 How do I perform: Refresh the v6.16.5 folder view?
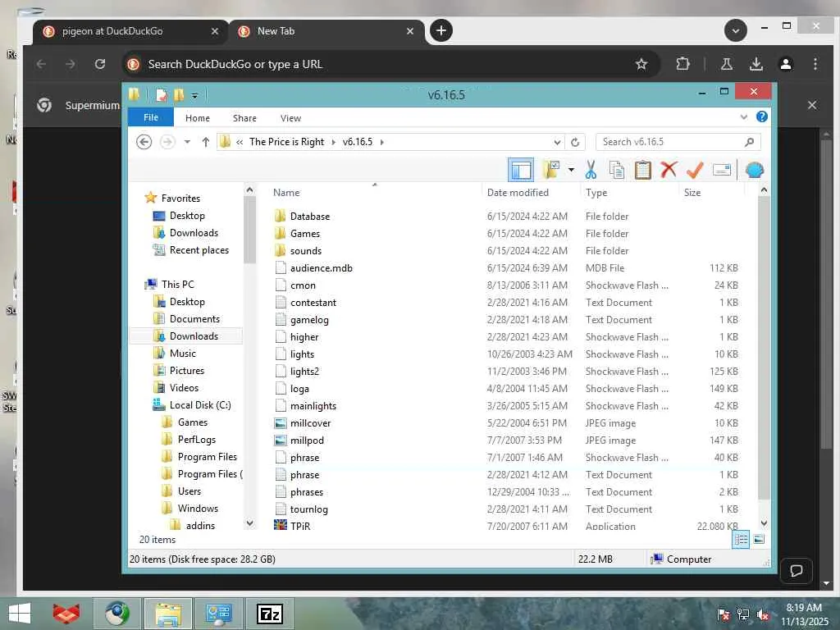575,142
